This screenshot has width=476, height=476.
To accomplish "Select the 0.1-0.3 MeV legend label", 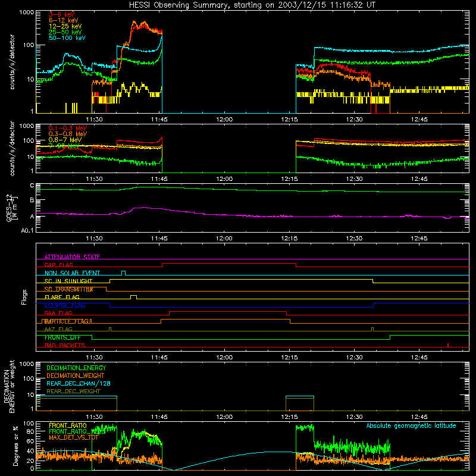I will point(67,128).
